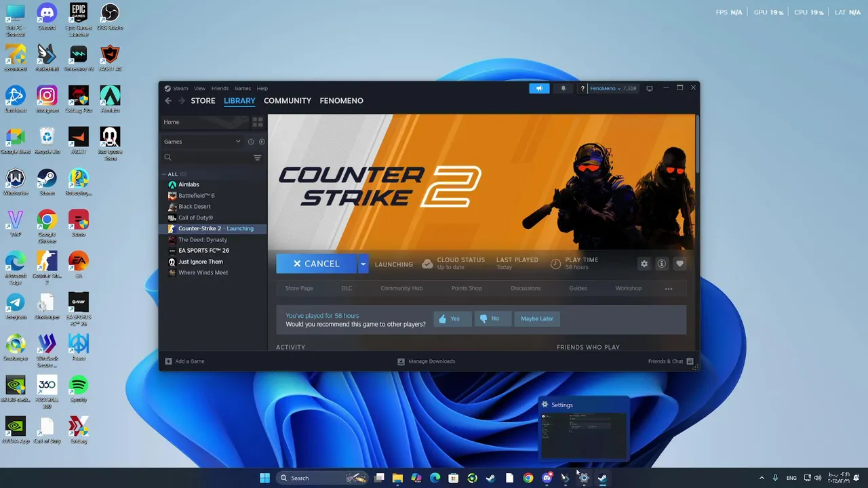
Task: Show only ready-to-play games icon
Action: 262,142
